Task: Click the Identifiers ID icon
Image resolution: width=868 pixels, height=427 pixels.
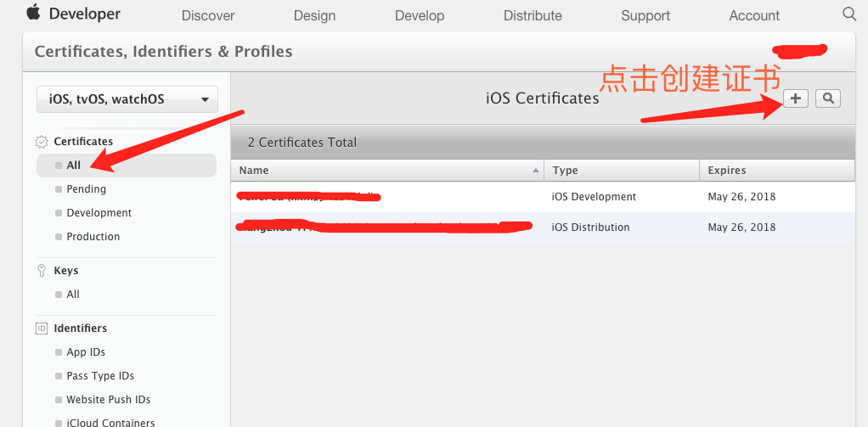Action: [41, 329]
